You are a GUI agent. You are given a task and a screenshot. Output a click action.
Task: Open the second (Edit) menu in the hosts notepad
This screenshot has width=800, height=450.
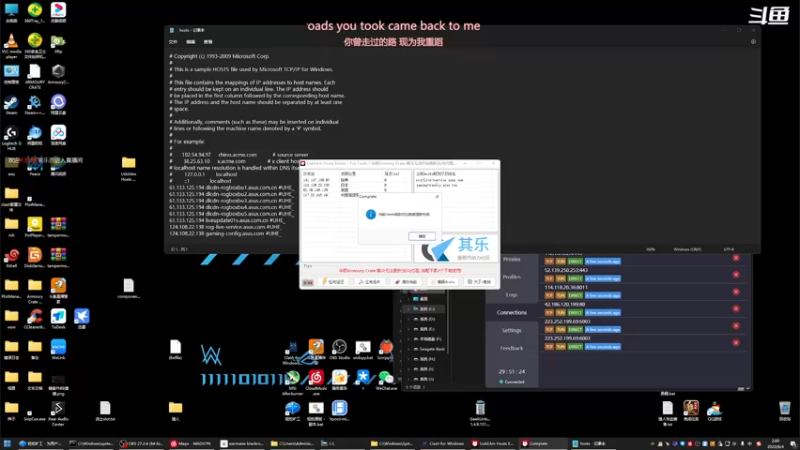(x=190, y=42)
